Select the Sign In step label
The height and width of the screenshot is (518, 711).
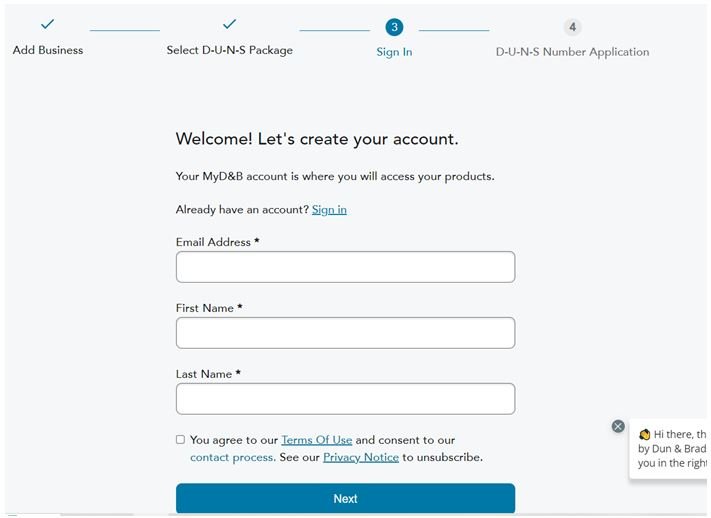coord(394,52)
